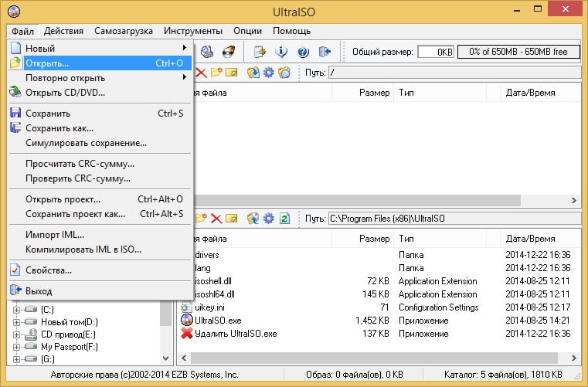Screen dimensions: 588x387
Task: Expand the CD привод (E:) drive node
Action: [x=17, y=334]
